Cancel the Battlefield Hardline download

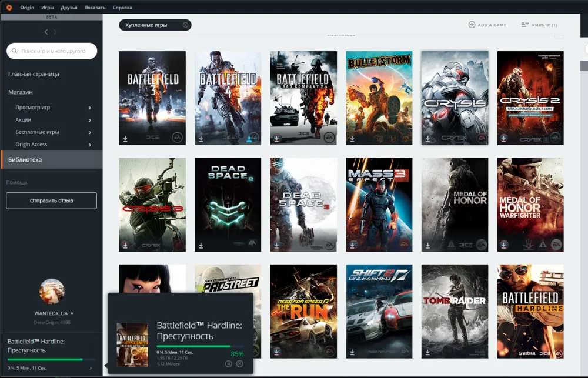240,364
